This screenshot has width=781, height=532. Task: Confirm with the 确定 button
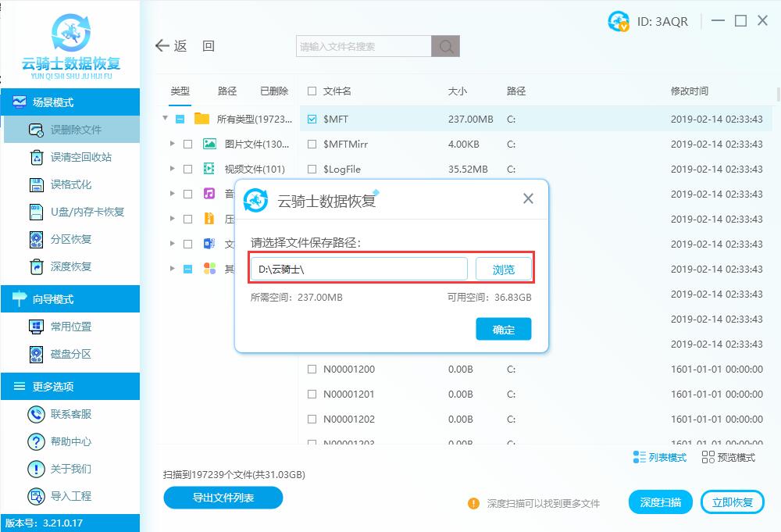pyautogui.click(x=504, y=329)
